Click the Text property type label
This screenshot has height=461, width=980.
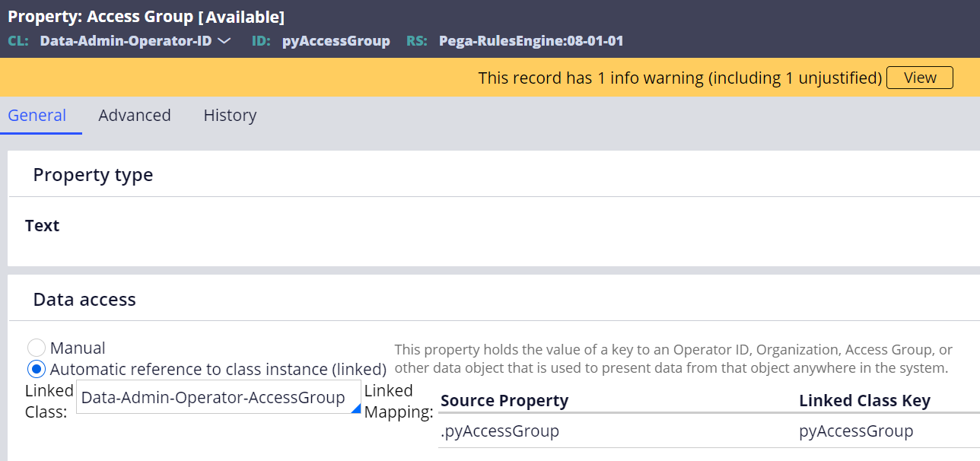point(42,225)
